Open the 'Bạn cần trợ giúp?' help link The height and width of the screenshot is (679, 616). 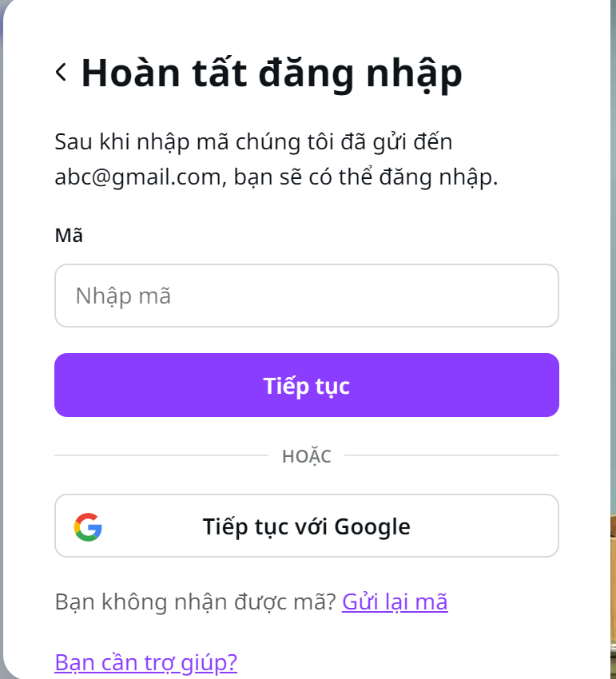[x=146, y=662]
